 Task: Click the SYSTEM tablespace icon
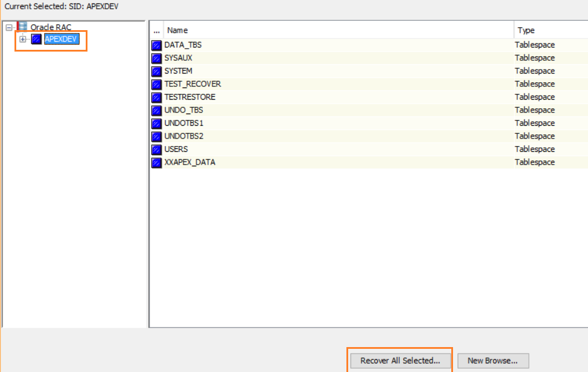point(156,71)
